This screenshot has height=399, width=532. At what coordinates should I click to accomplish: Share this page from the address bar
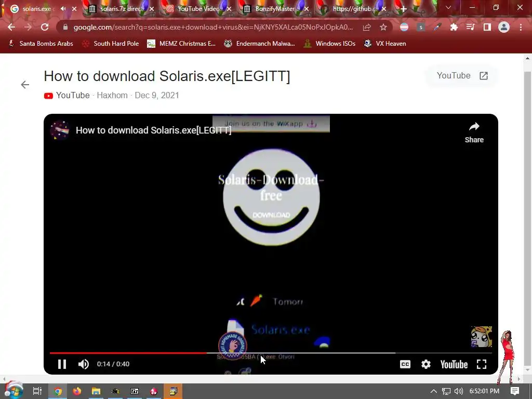[367, 27]
